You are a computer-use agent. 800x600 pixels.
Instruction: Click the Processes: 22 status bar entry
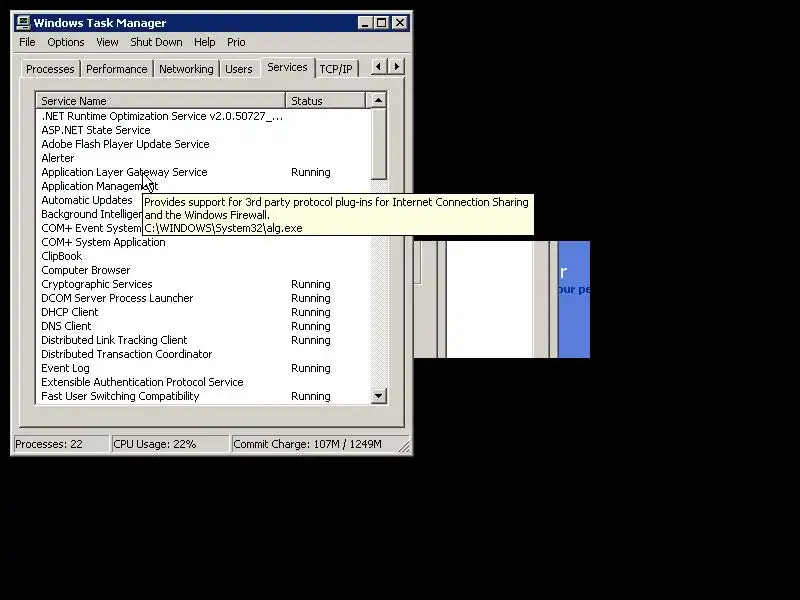(x=60, y=444)
